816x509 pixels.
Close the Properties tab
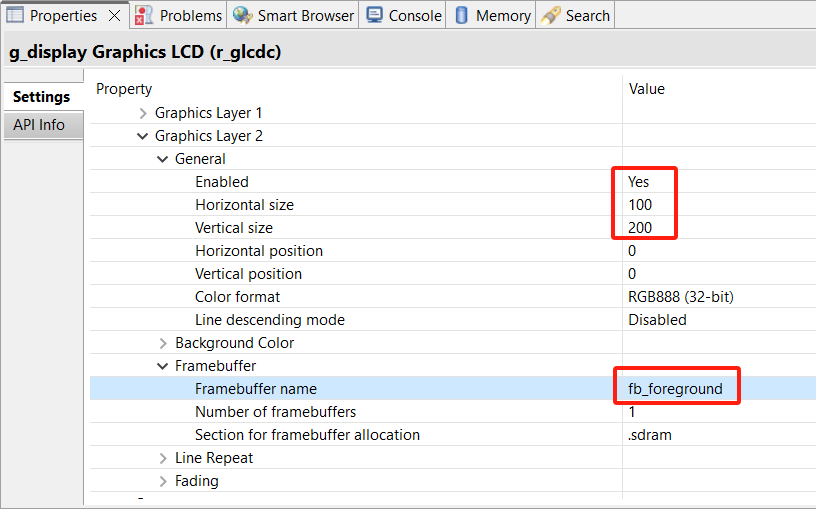tap(113, 16)
